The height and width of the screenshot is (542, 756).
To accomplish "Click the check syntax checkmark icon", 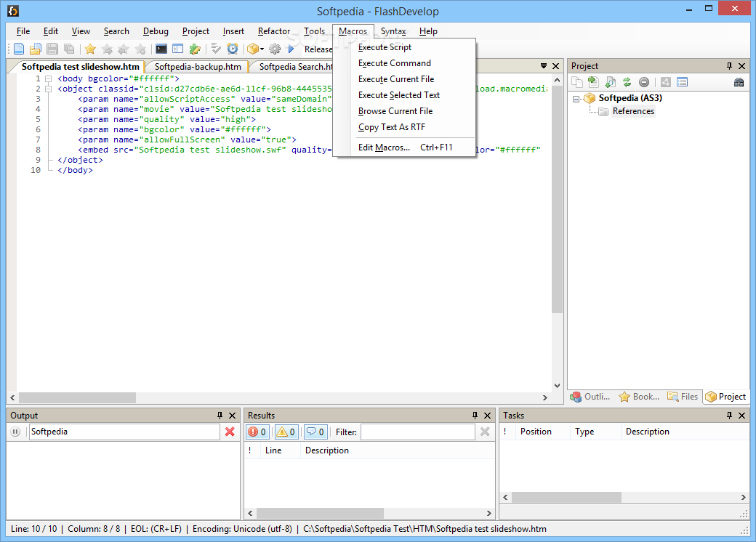I will click(x=216, y=49).
